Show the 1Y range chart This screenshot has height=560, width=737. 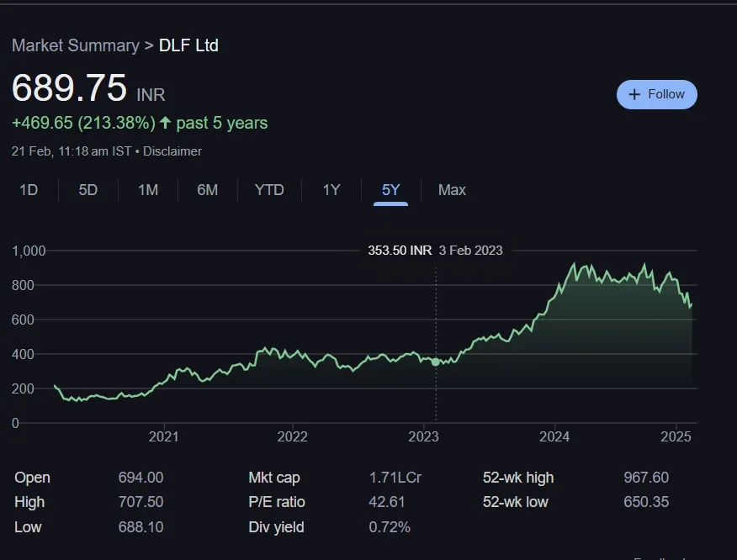pyautogui.click(x=331, y=190)
